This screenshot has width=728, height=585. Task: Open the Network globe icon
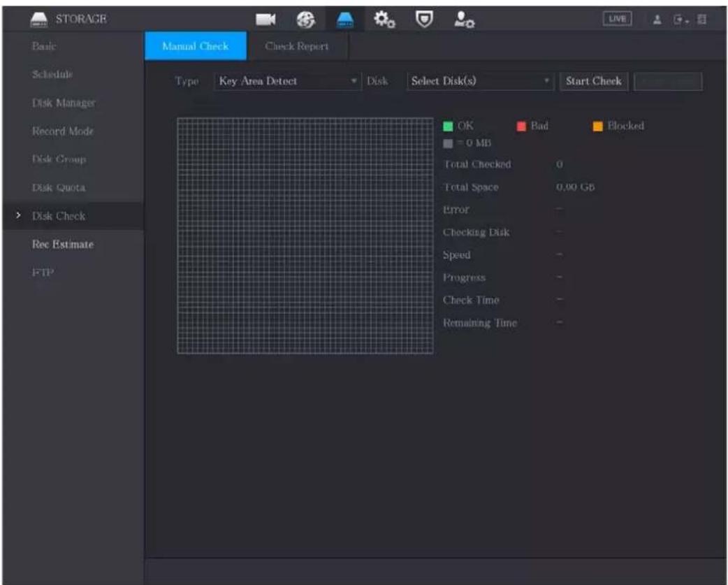pyautogui.click(x=306, y=20)
